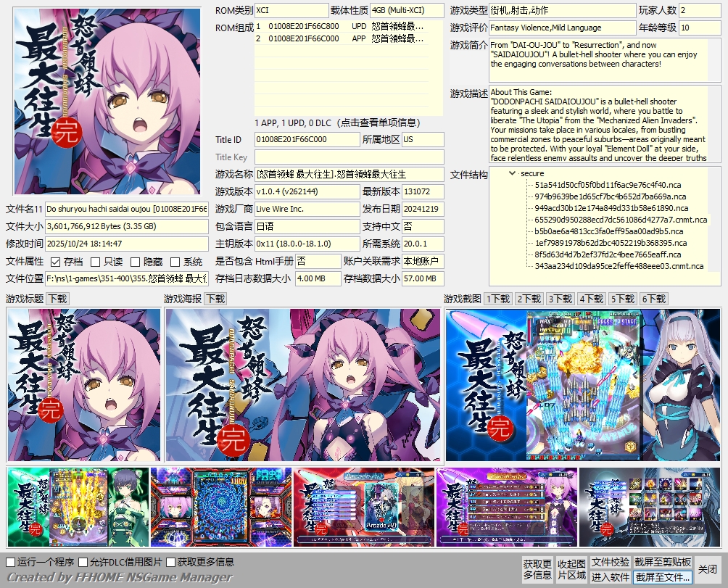Select file b5b0ae6a4813cc3fa0eff95aa00ad9b5.nca
728x588 pixels.
[608, 231]
